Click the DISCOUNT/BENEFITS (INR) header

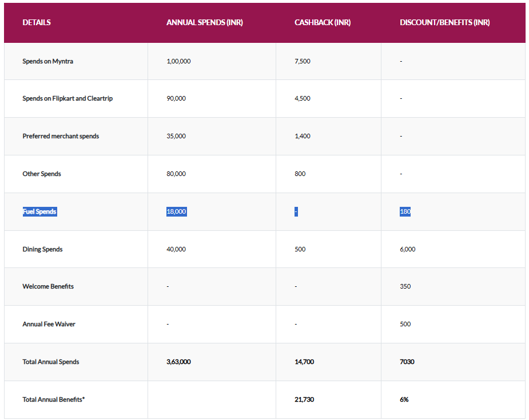click(445, 23)
